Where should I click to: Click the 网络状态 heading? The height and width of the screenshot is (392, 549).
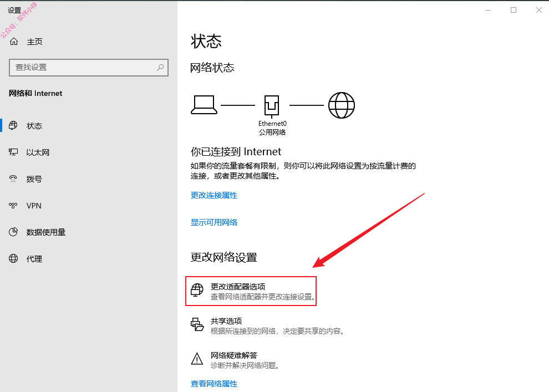click(x=212, y=68)
